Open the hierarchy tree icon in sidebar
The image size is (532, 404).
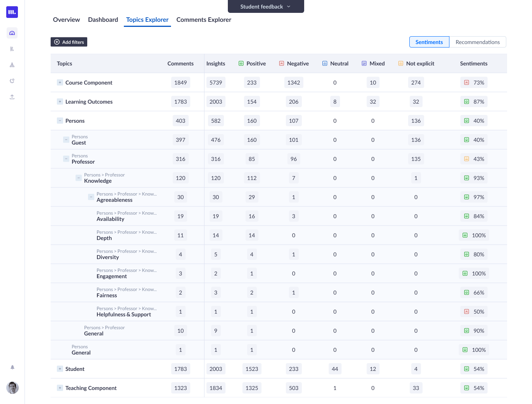[x=12, y=65]
